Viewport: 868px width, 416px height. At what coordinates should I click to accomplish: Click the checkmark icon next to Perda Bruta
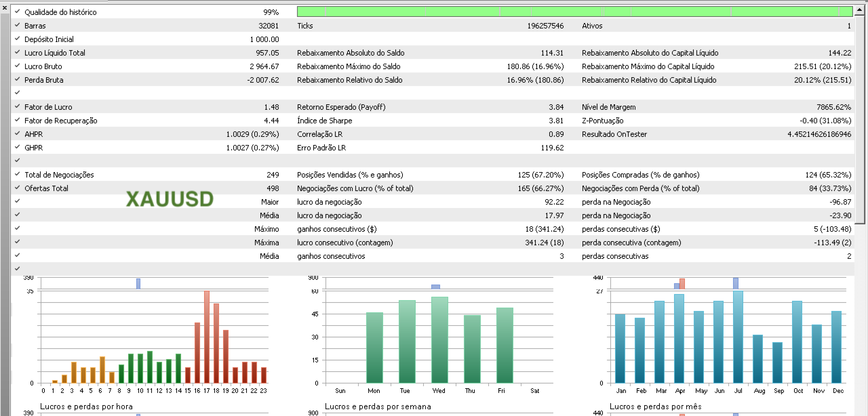point(18,79)
